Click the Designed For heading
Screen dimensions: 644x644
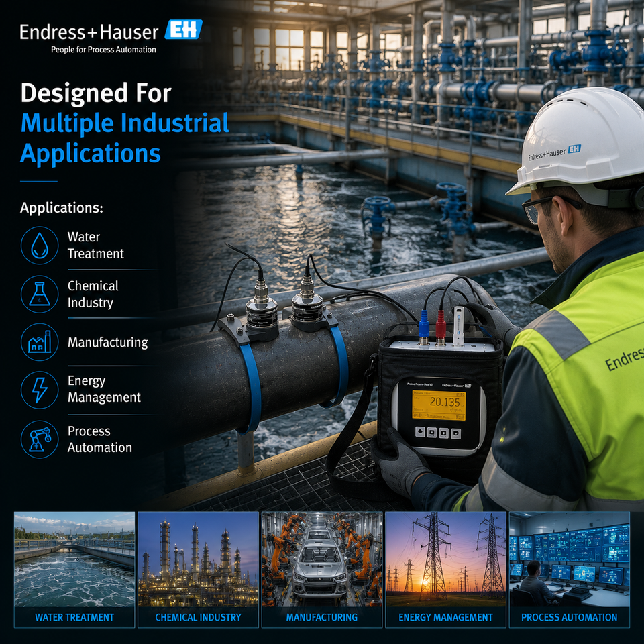tap(96, 93)
